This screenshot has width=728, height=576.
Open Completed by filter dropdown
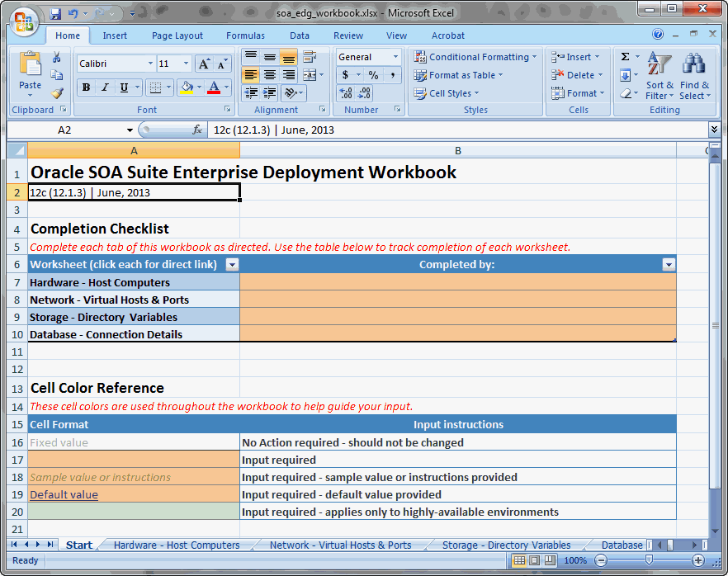pyautogui.click(x=669, y=265)
